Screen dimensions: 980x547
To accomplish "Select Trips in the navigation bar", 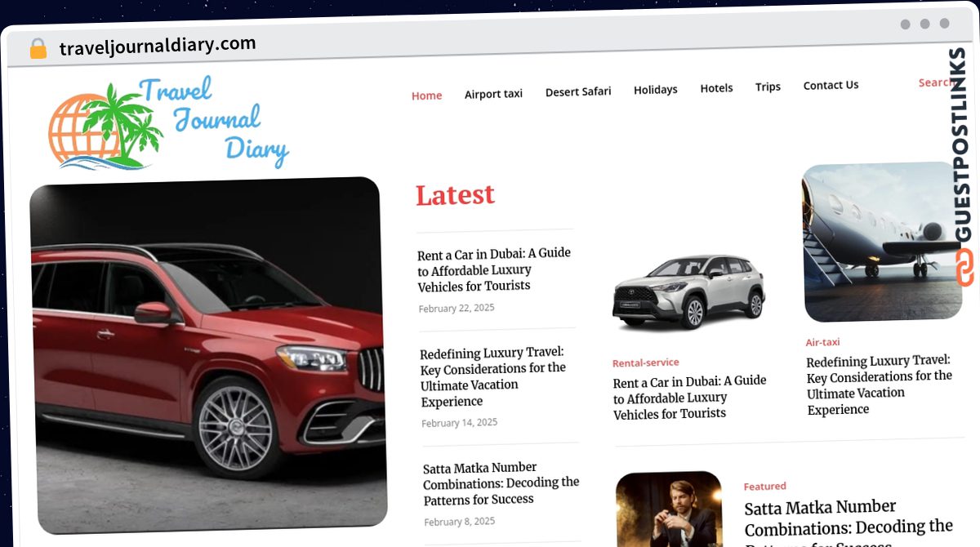I will pos(768,87).
